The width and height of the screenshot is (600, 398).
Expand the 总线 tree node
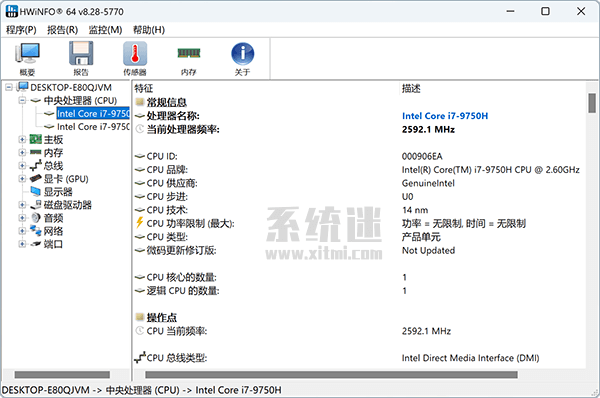click(x=22, y=165)
